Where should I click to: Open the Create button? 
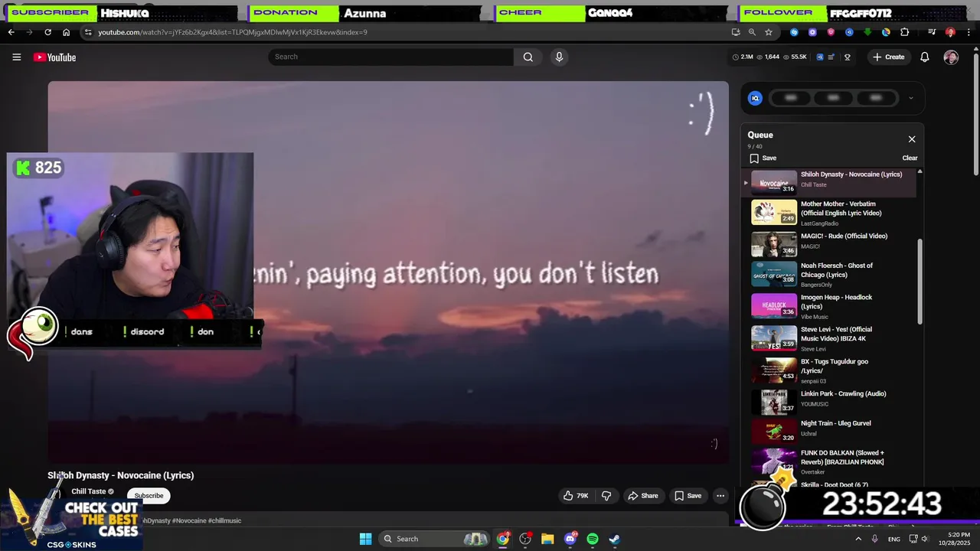coord(888,57)
